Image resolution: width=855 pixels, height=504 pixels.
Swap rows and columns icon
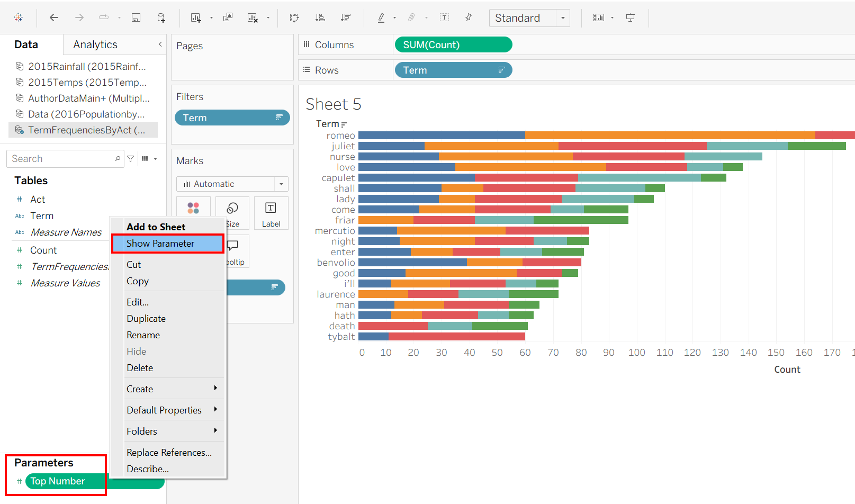tap(294, 17)
